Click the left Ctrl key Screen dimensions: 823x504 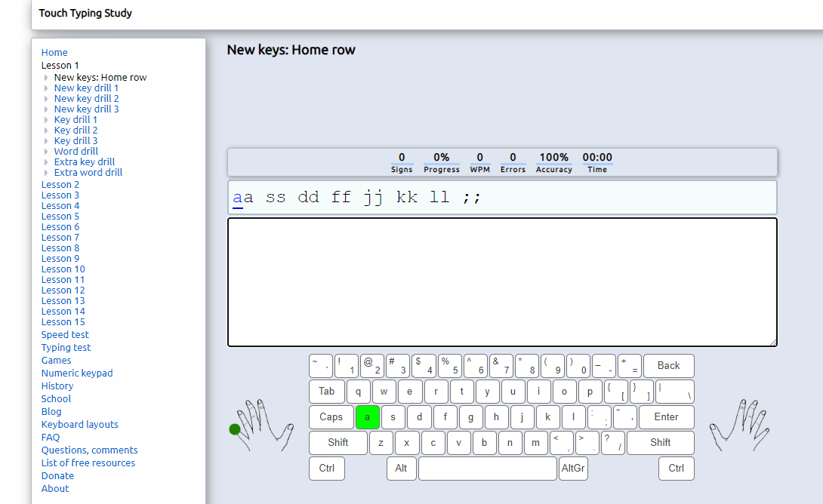pos(326,468)
